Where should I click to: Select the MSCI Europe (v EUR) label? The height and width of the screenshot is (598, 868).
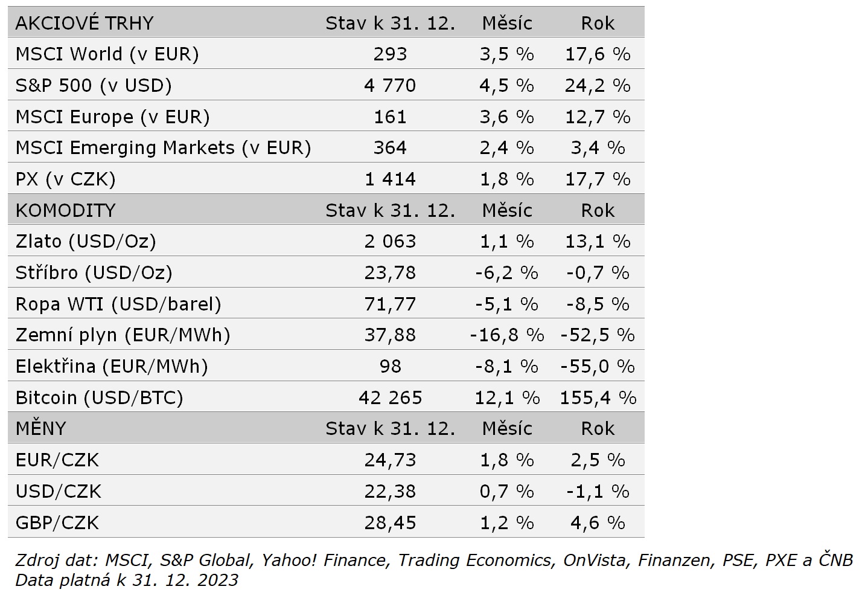tap(112, 117)
